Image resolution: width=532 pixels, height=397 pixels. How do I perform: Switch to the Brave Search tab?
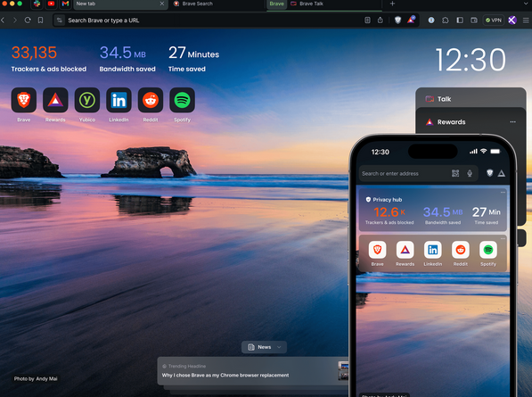click(217, 4)
